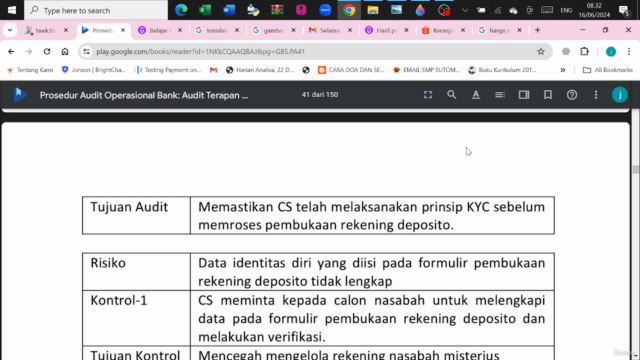Open the Chrome extensions menu

[x=584, y=51]
